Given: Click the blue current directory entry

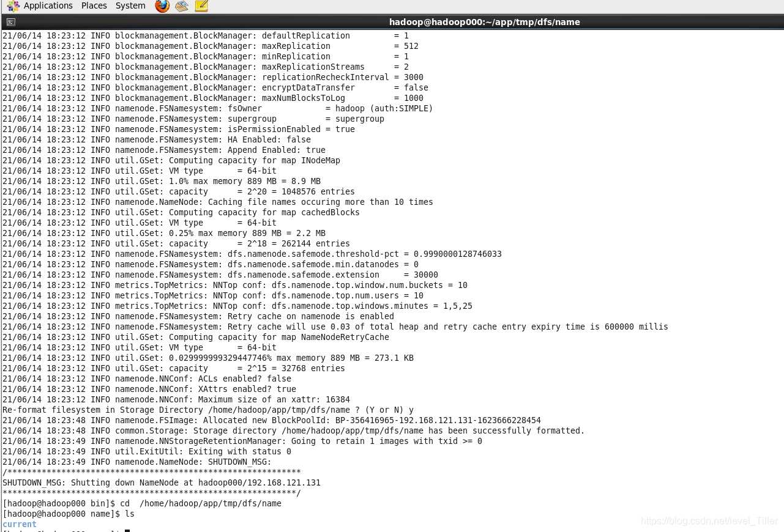Looking at the screenshot, I should point(20,524).
